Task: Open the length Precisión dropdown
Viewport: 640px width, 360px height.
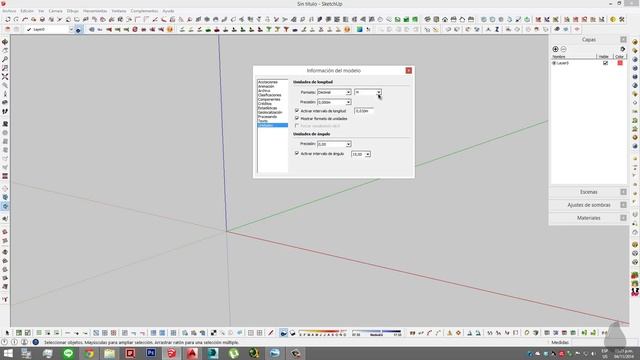Action: tap(334, 102)
